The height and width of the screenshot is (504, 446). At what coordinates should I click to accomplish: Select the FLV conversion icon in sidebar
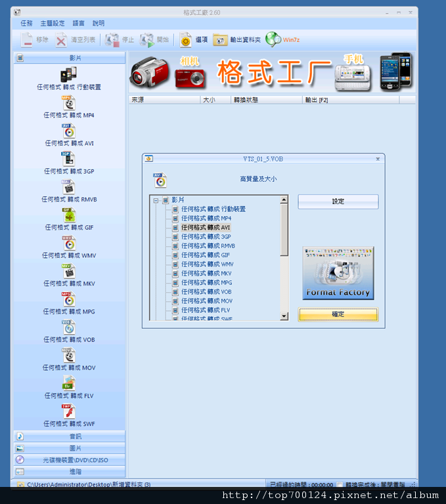[68, 383]
